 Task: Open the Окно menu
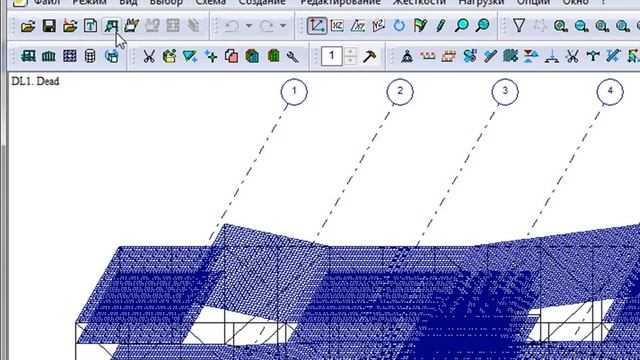pyautogui.click(x=576, y=2)
